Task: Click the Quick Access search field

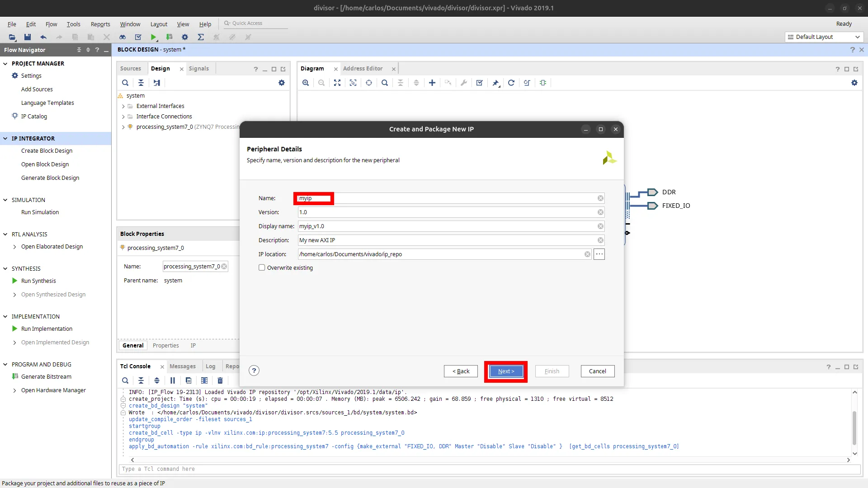Action: tap(255, 23)
